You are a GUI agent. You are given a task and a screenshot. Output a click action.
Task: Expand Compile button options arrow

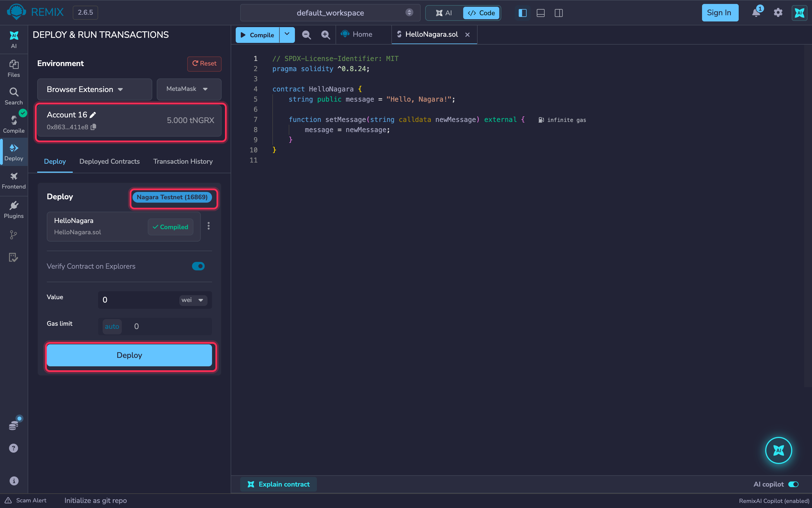pyautogui.click(x=287, y=35)
